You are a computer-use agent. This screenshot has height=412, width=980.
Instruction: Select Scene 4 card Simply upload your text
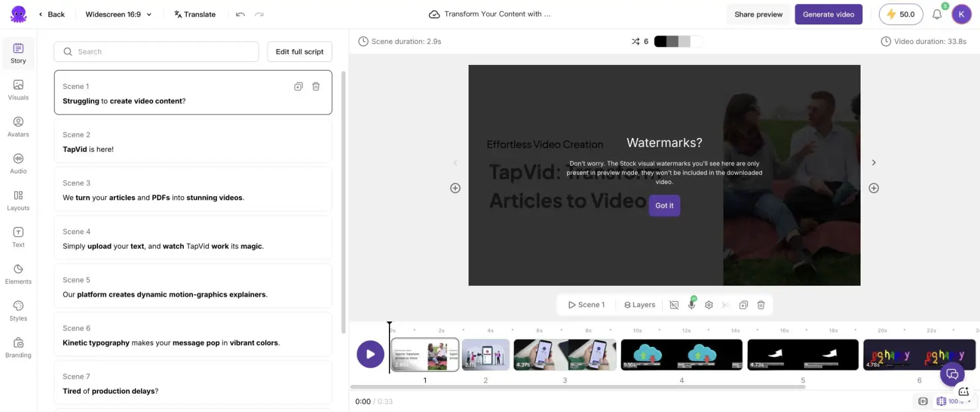coord(193,238)
